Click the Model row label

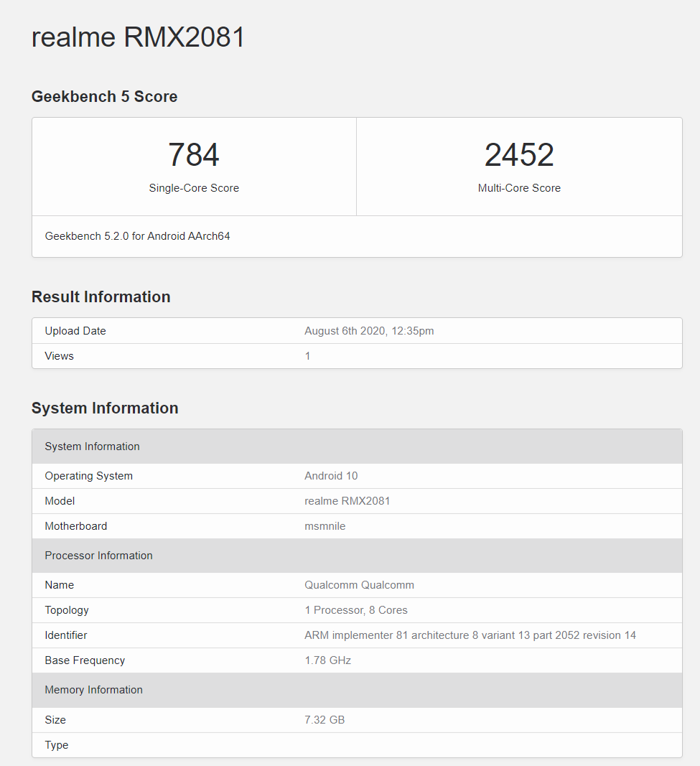coord(59,500)
